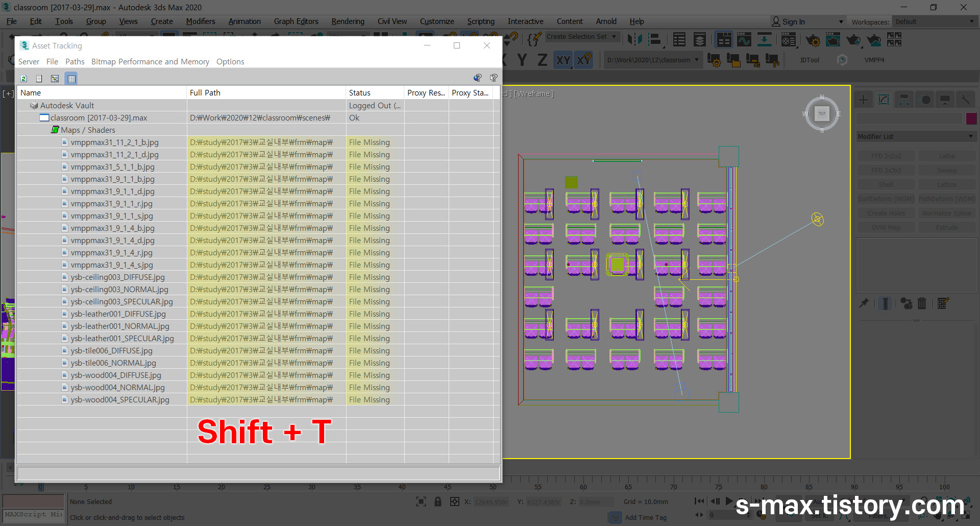Click the magenta object color swatch
Screen dimensions: 980x526
(971, 118)
